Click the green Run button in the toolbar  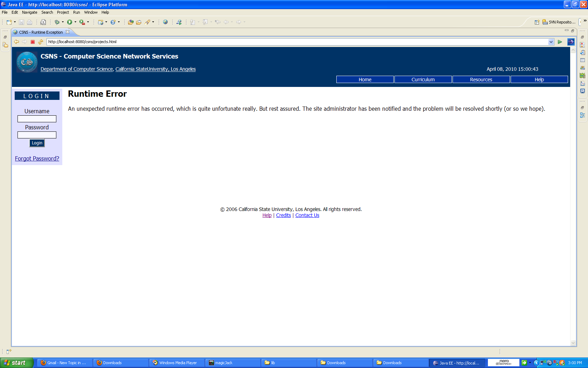pyautogui.click(x=70, y=22)
